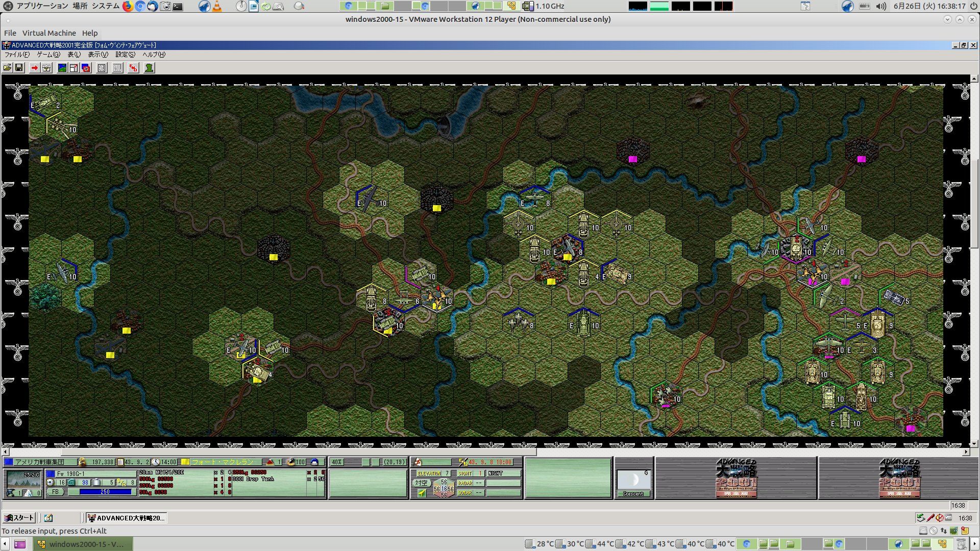Open the ゲーム(G) menu
The width and height of the screenshot is (980, 551).
pos(48,55)
